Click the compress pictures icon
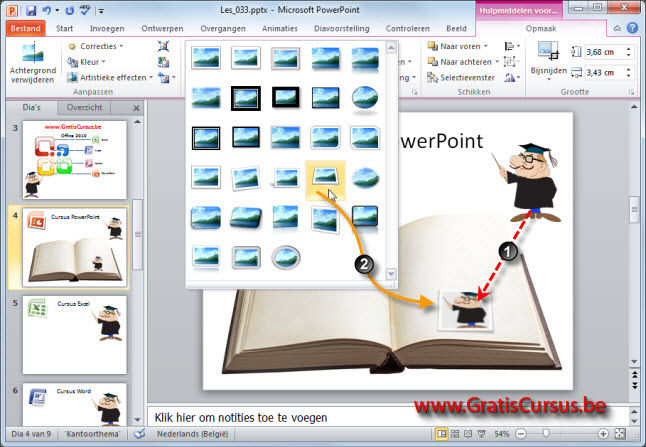This screenshot has height=447, width=646. 164,46
